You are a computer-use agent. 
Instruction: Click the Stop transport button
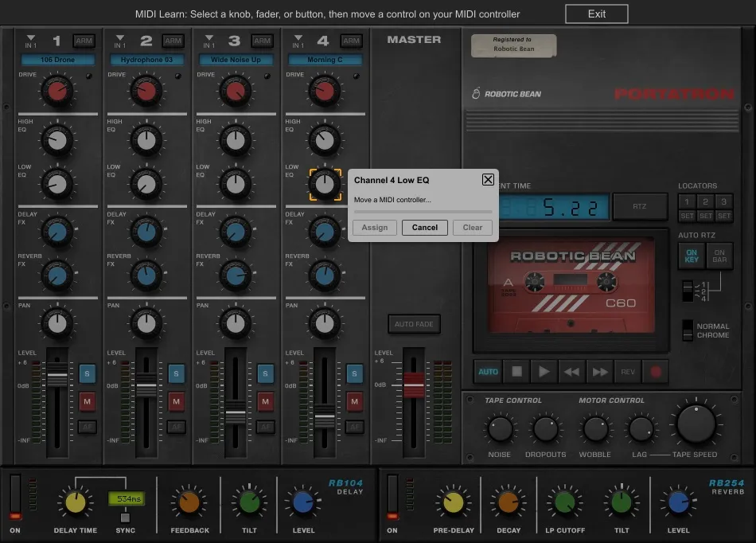[516, 372]
